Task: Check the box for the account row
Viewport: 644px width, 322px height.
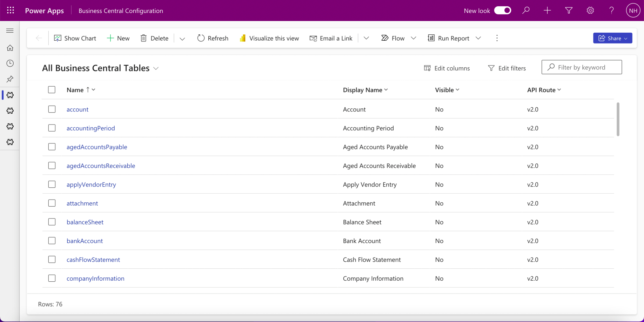Action: pyautogui.click(x=52, y=109)
